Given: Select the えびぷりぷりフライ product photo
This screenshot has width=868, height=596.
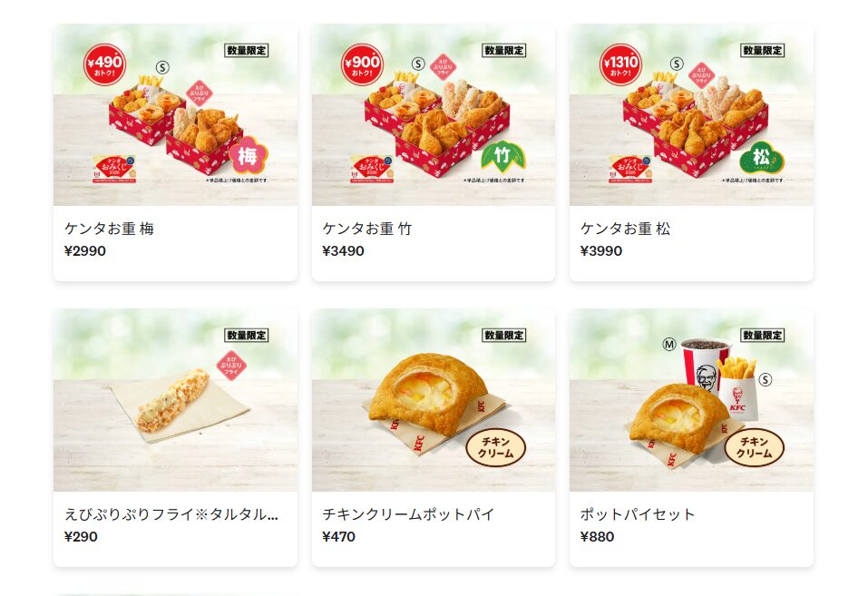Looking at the screenshot, I should tap(175, 400).
